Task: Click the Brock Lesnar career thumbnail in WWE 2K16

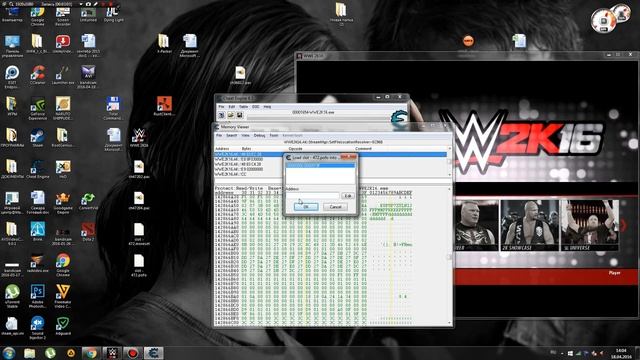Action: click(x=476, y=225)
